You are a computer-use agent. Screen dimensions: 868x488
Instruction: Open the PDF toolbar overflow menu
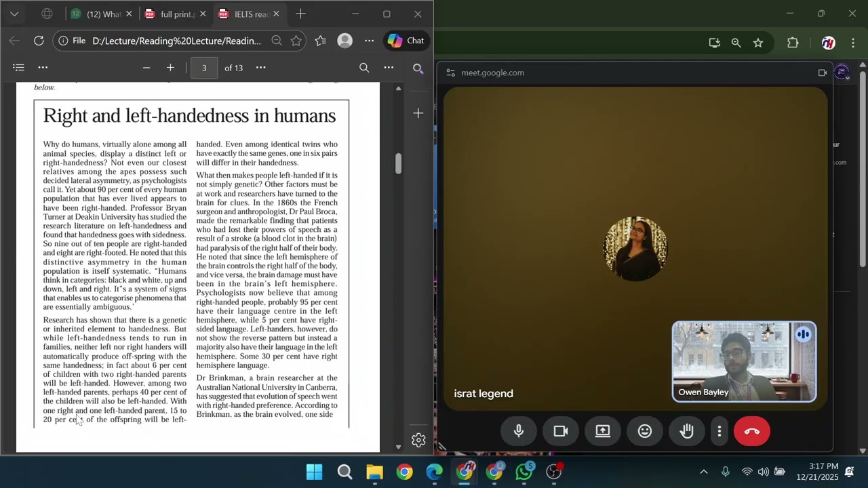coord(389,68)
